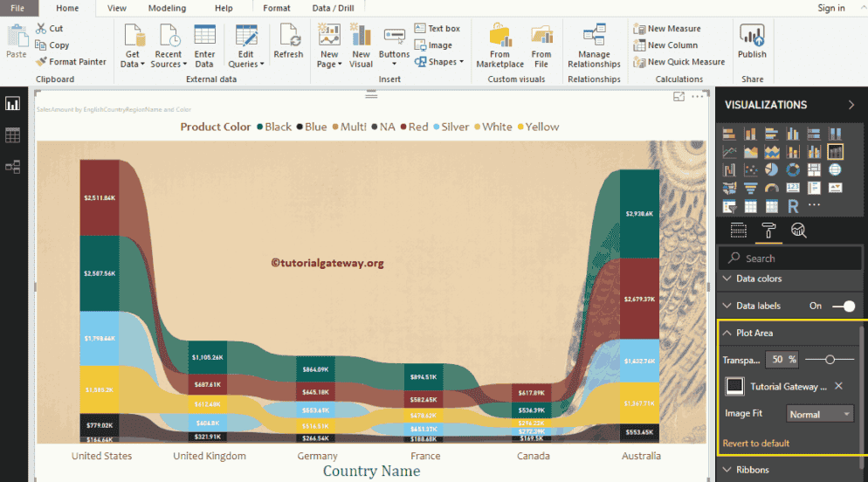Collapse the Visualizations pane with arrow
This screenshot has height=482, width=868.
coord(851,105)
